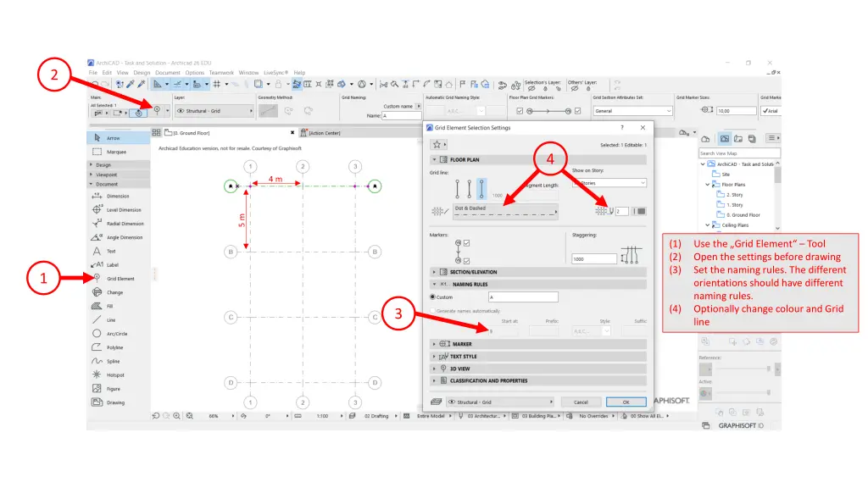Toggle layer visibility eye in Structural - Grid info box
Viewport: 868px width, 488px height.
pos(181,111)
